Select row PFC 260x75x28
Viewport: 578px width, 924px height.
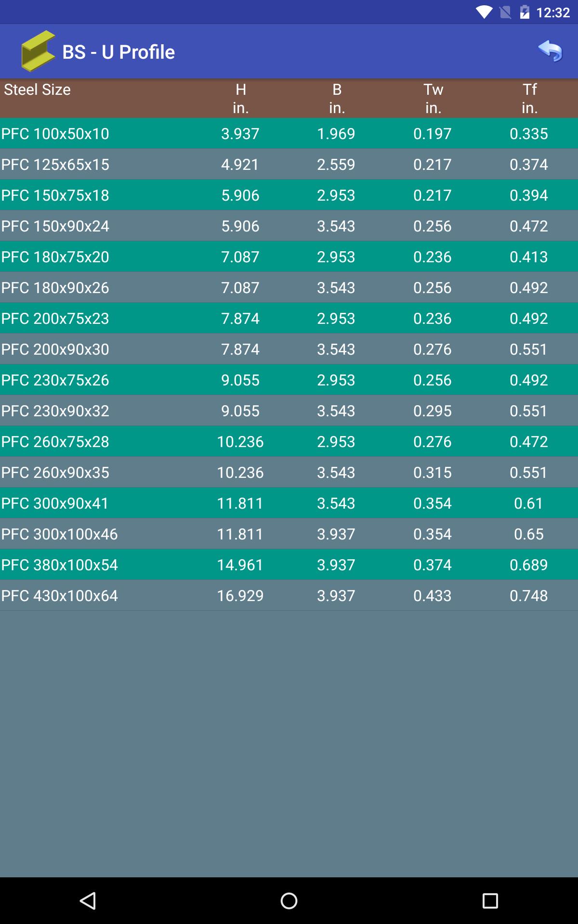[289, 441]
